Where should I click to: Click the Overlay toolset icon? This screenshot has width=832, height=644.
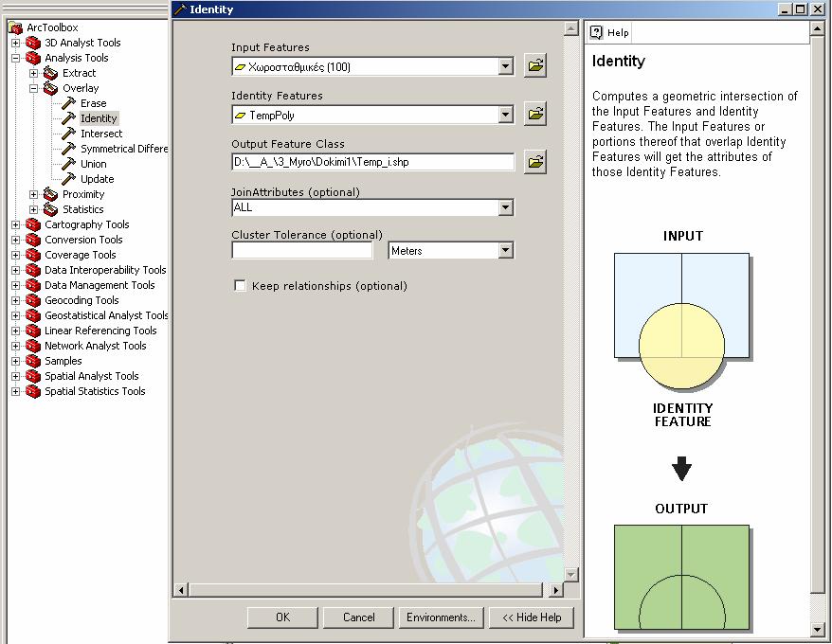pyautogui.click(x=51, y=88)
